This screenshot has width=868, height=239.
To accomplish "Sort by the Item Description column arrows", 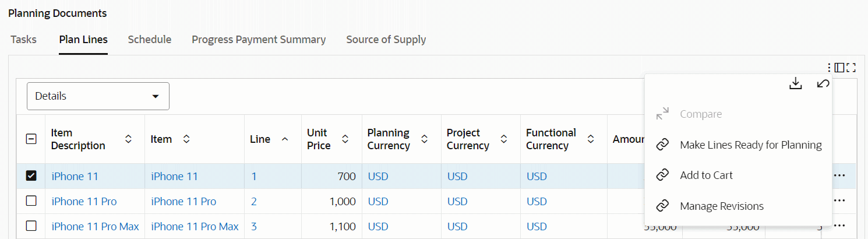I will (x=128, y=139).
